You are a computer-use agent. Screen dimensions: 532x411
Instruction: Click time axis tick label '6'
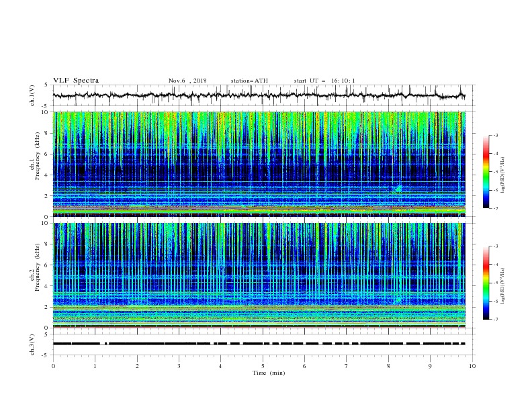(x=304, y=366)
